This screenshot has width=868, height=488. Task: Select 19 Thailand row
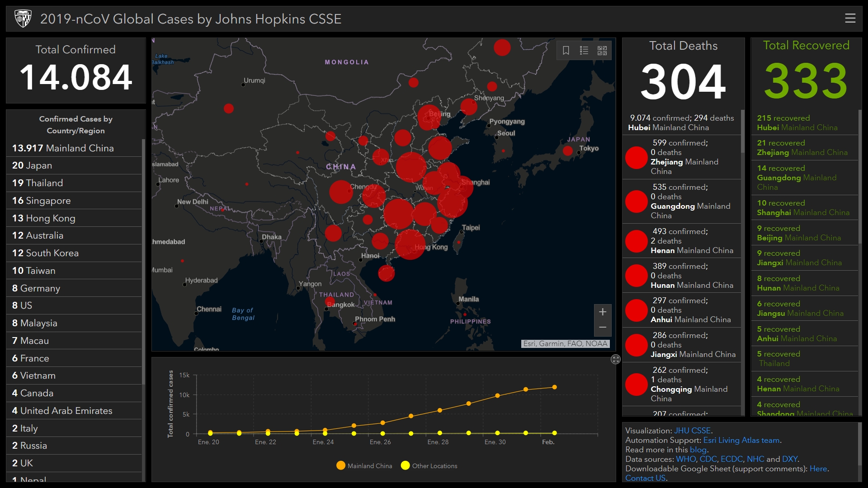click(x=74, y=183)
